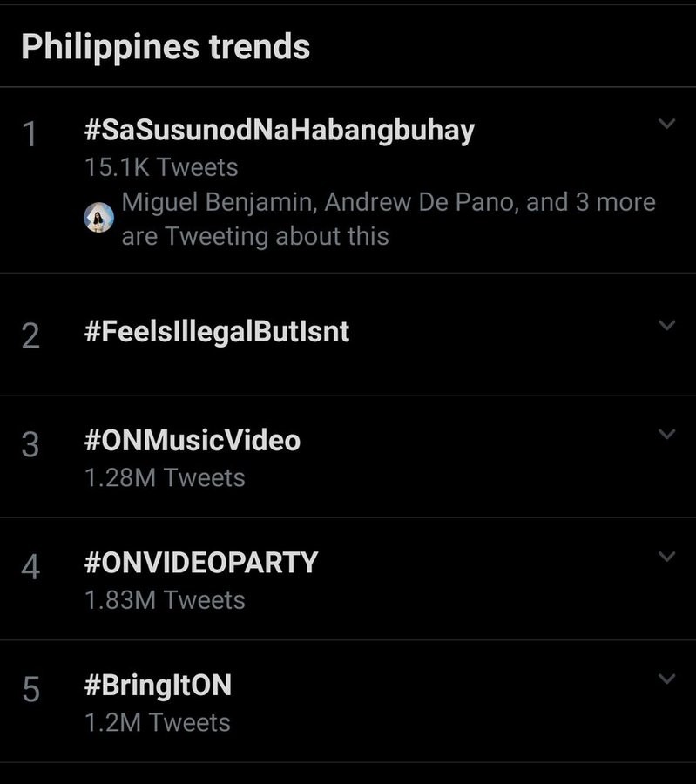Select the #ONVIDEOPARTY trending hashtag

click(x=201, y=563)
